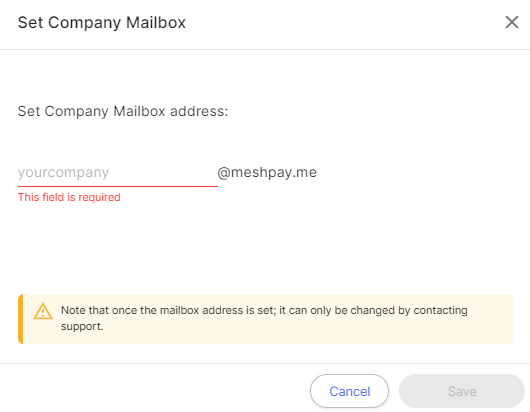Select the Set Company Mailbox dialog title
Screen dimensions: 530x412
point(102,23)
